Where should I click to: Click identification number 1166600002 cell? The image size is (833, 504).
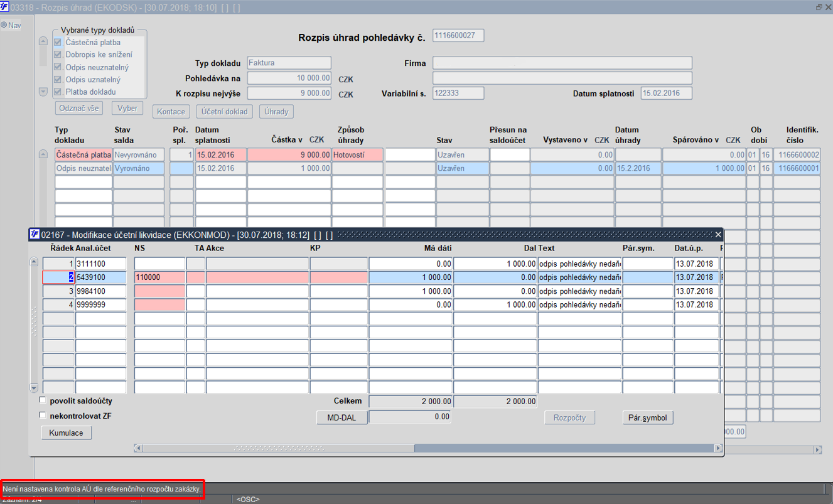(797, 154)
